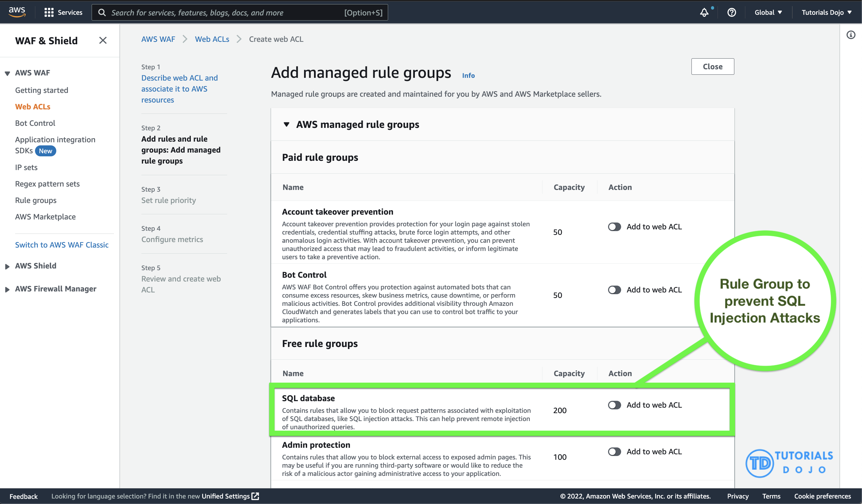862x504 pixels.
Task: Click the Feedback button in footer
Action: click(24, 496)
